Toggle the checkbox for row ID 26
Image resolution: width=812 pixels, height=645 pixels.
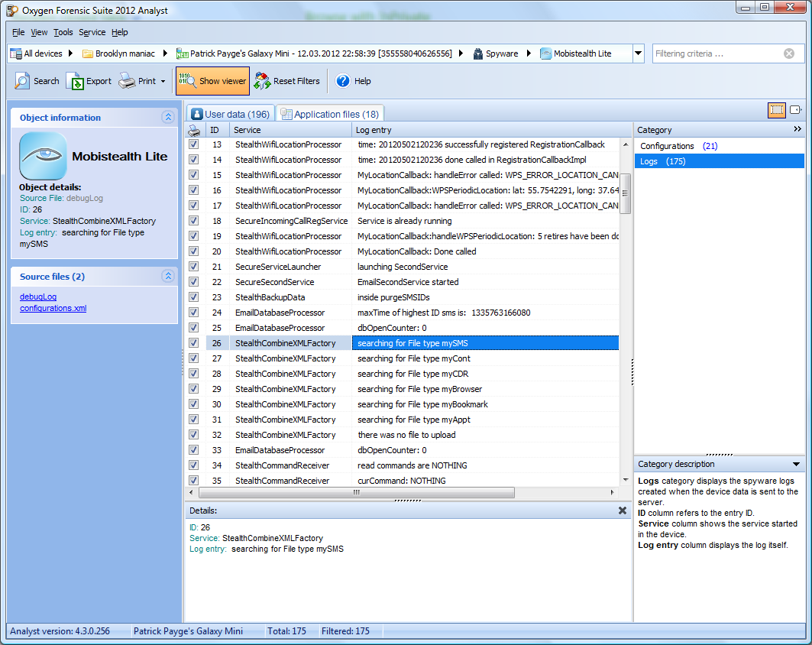tap(193, 343)
